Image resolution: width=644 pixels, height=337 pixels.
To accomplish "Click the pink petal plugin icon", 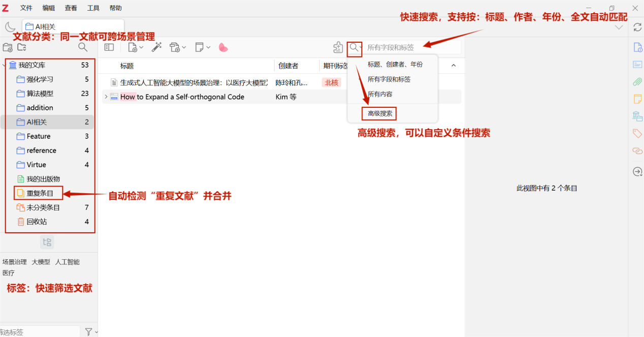I will [x=223, y=47].
